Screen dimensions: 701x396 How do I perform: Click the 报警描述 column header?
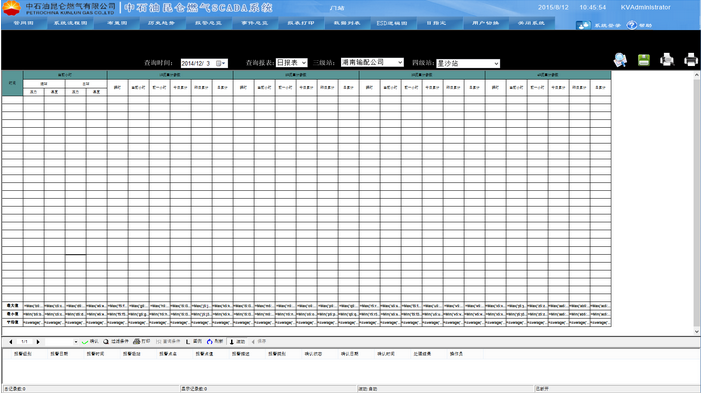tap(241, 354)
